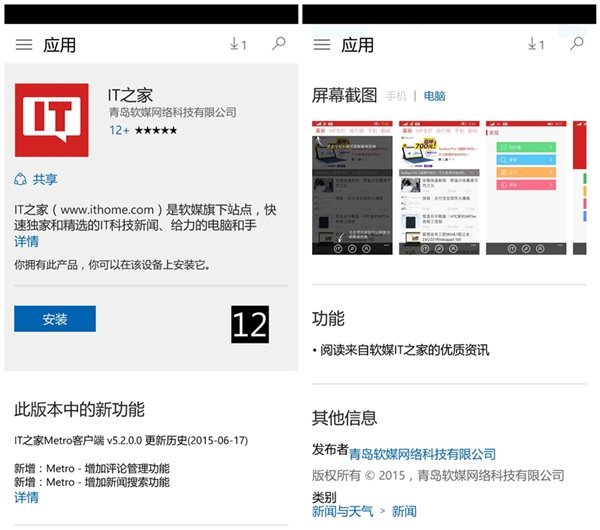600x530 pixels.
Task: Open first dark app screenshot thumbnail
Action: pos(352,188)
